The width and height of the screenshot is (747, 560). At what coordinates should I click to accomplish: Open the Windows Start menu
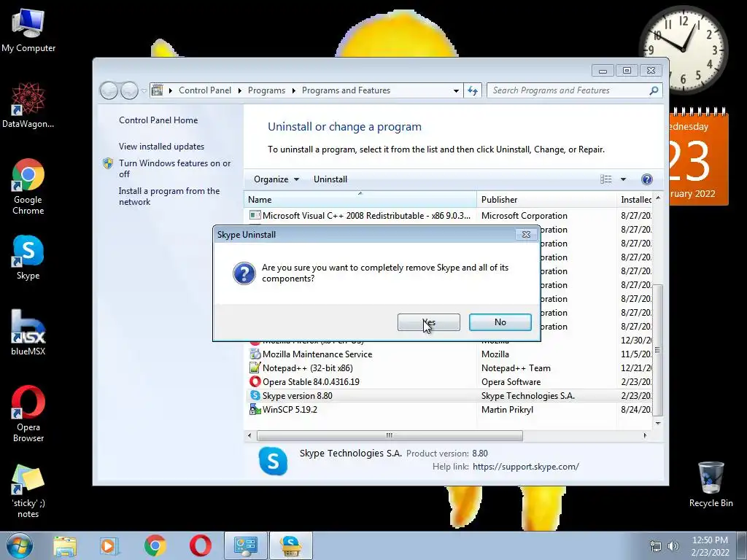20,545
